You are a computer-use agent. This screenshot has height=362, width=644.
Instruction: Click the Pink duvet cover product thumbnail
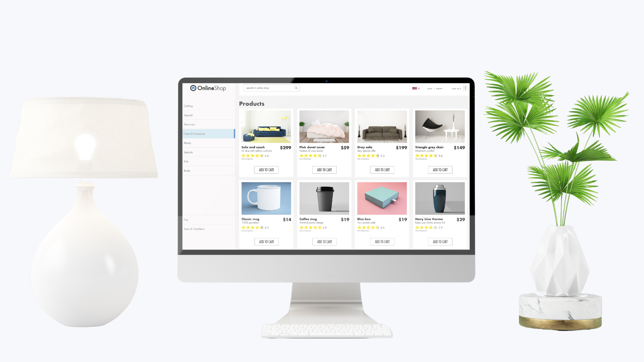point(324,127)
